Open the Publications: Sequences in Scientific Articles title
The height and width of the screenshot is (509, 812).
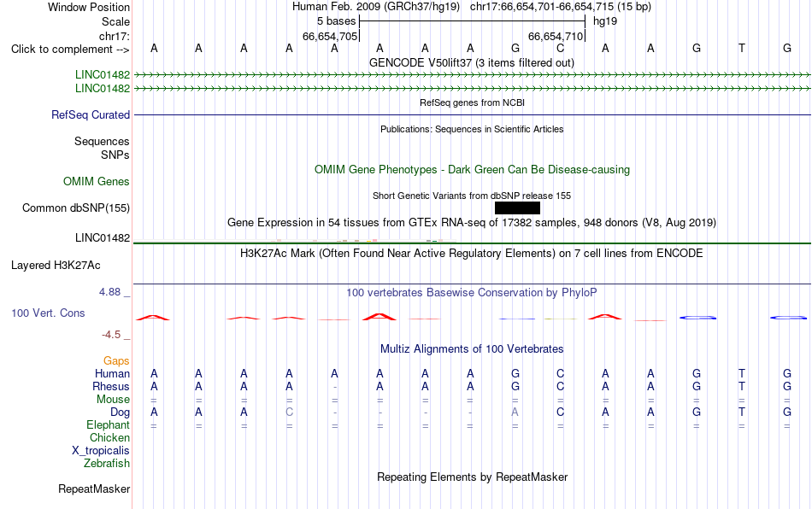472,129
